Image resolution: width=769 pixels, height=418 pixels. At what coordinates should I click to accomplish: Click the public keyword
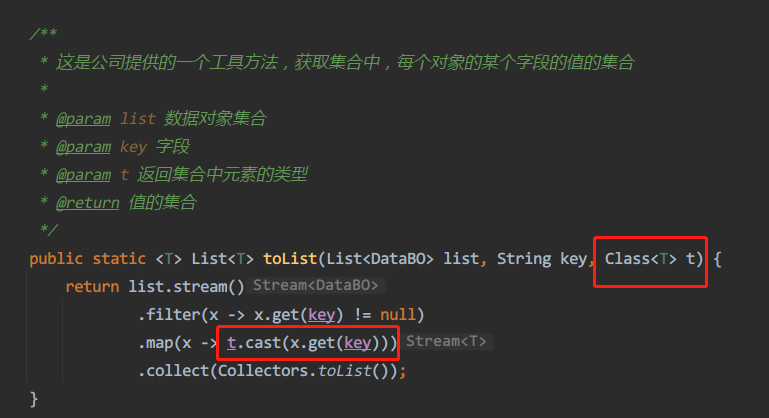pyautogui.click(x=56, y=259)
